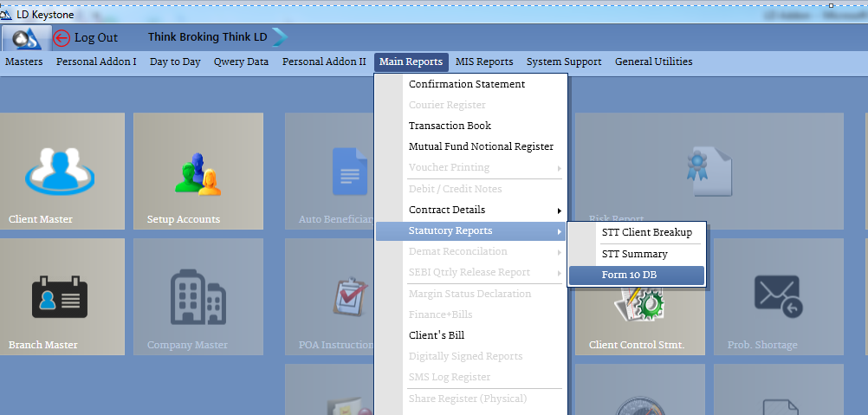Select Confirmation Statement menu entry
Image resolution: width=868 pixels, height=415 pixels.
(x=467, y=85)
